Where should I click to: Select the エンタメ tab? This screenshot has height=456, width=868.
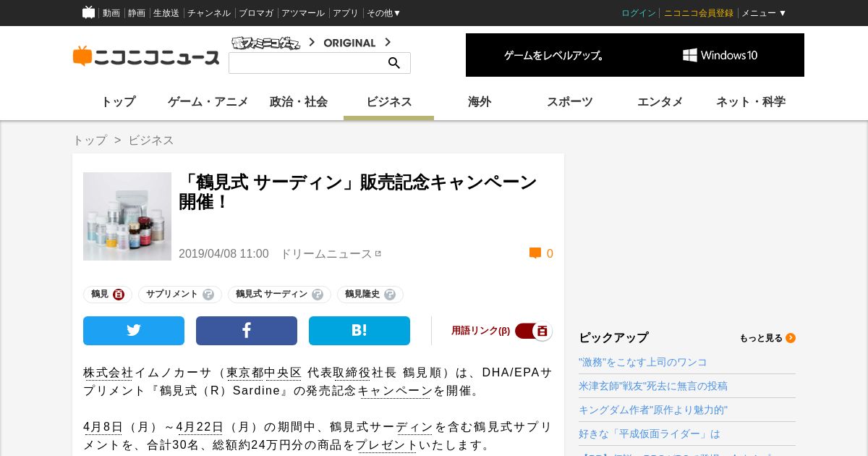point(660,102)
